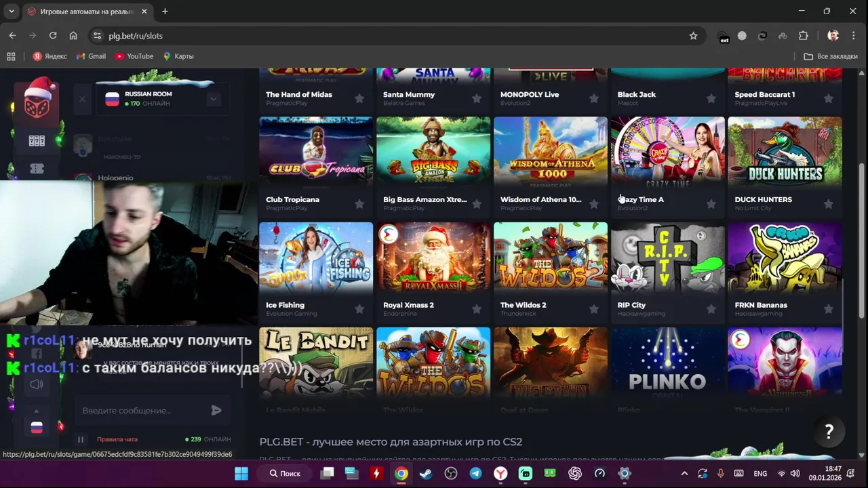
Task: Star the Ice Fishing game
Action: coord(359,309)
